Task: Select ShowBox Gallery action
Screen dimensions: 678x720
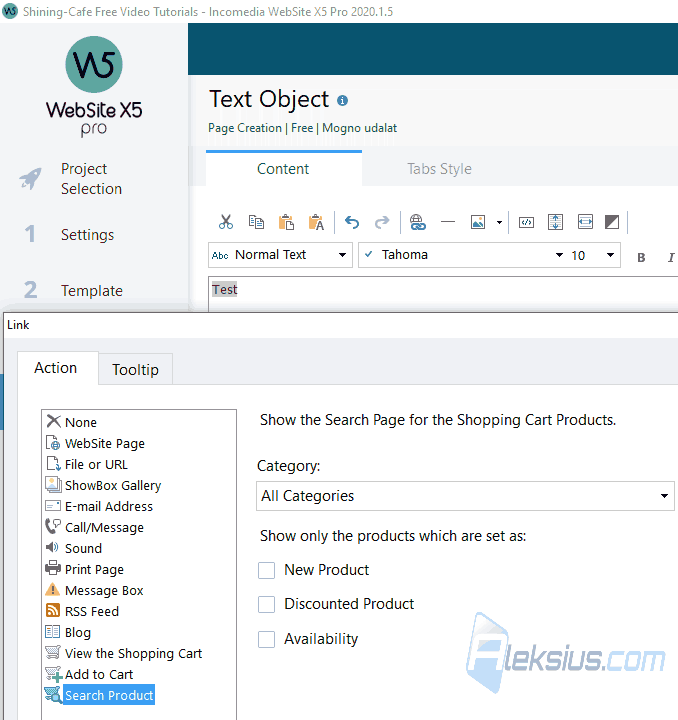Action: 103,485
